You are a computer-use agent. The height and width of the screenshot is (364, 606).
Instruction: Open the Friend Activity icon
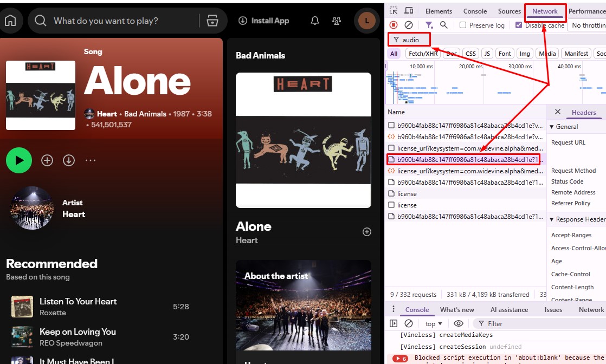[337, 21]
